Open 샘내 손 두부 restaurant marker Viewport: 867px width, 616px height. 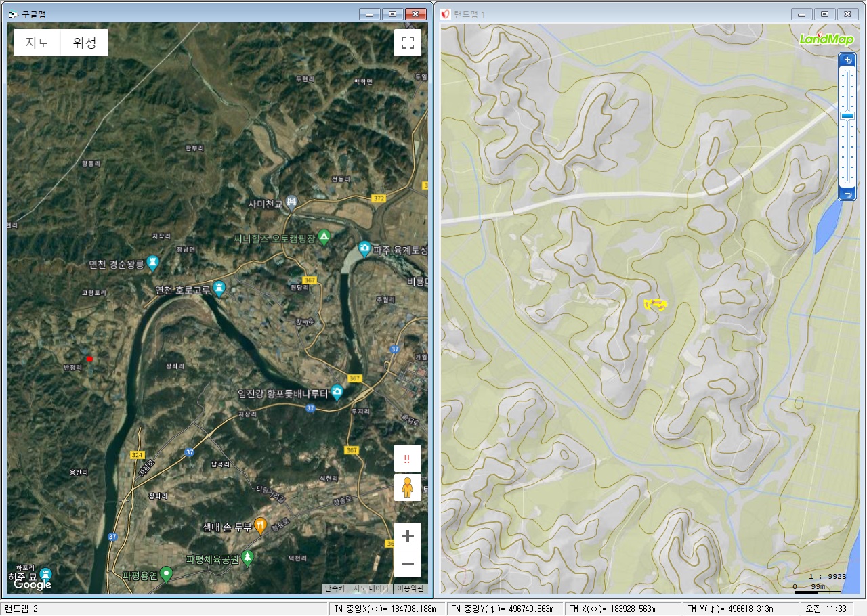pos(260,525)
